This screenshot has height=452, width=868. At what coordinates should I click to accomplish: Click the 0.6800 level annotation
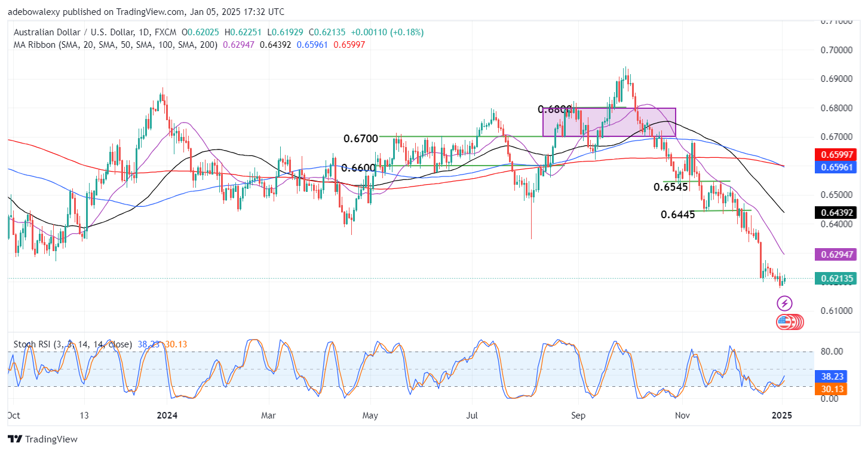(x=555, y=109)
